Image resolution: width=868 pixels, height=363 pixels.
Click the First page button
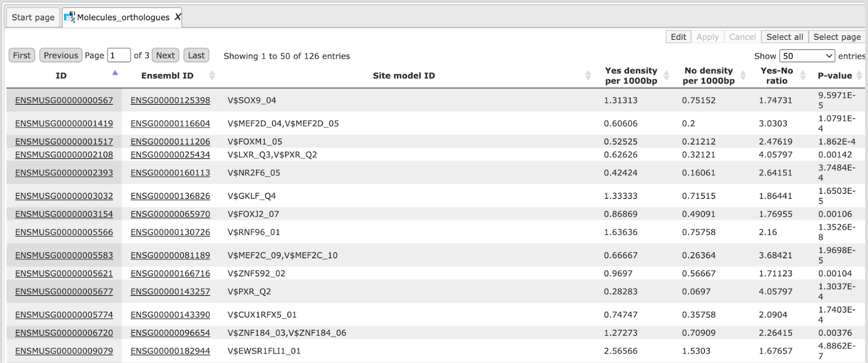pos(22,55)
